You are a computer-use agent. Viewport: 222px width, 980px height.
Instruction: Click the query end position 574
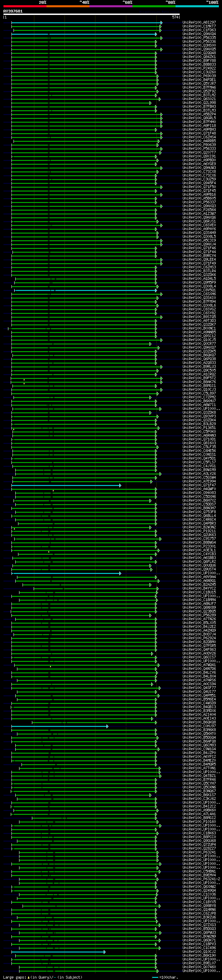[x=175, y=17]
